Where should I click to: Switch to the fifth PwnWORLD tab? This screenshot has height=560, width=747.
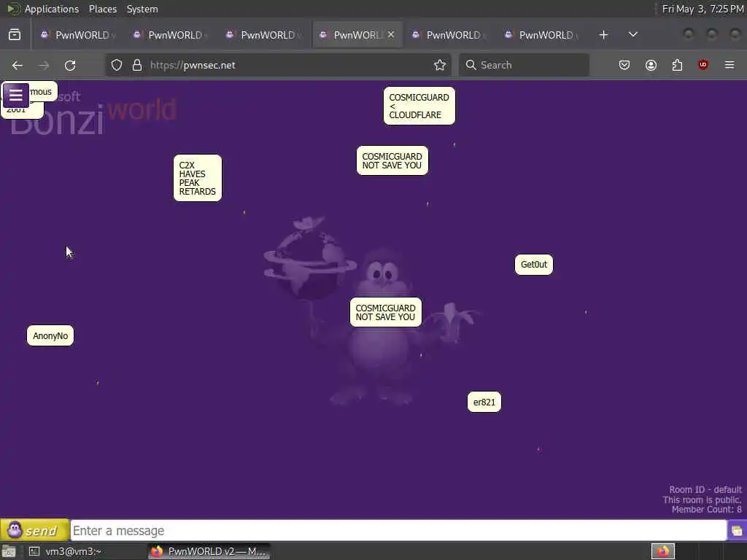coord(449,35)
